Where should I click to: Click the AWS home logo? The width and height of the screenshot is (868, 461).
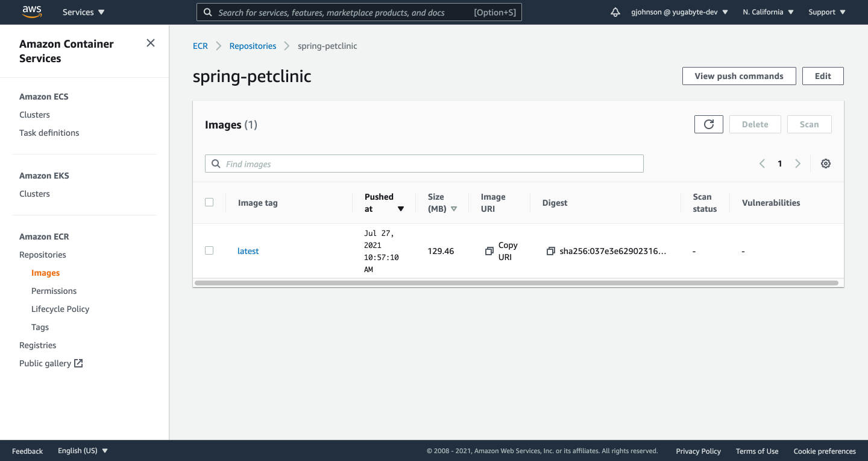click(x=31, y=11)
